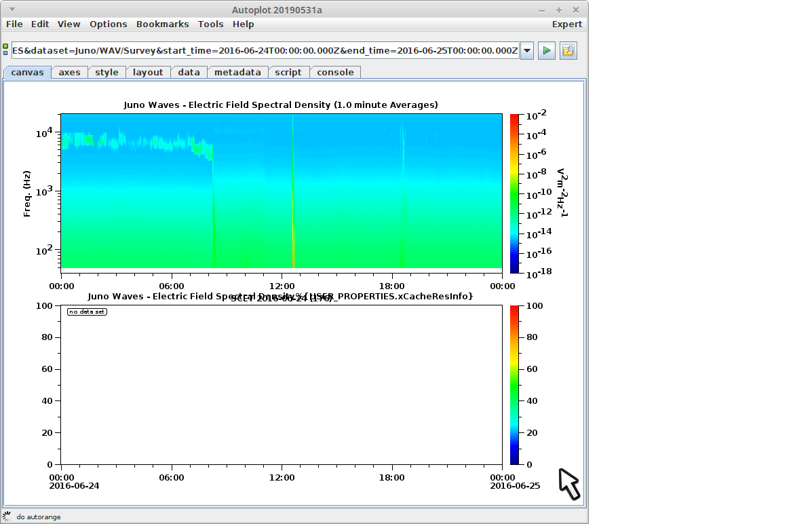Click the top plot title text
This screenshot has height=524, width=812.
click(x=281, y=105)
